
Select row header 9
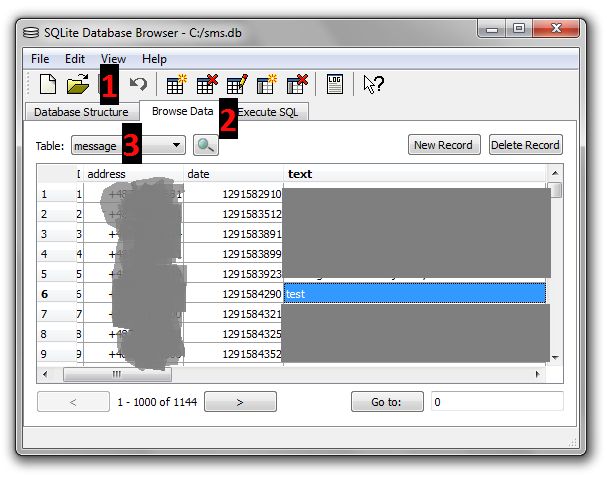coord(57,354)
